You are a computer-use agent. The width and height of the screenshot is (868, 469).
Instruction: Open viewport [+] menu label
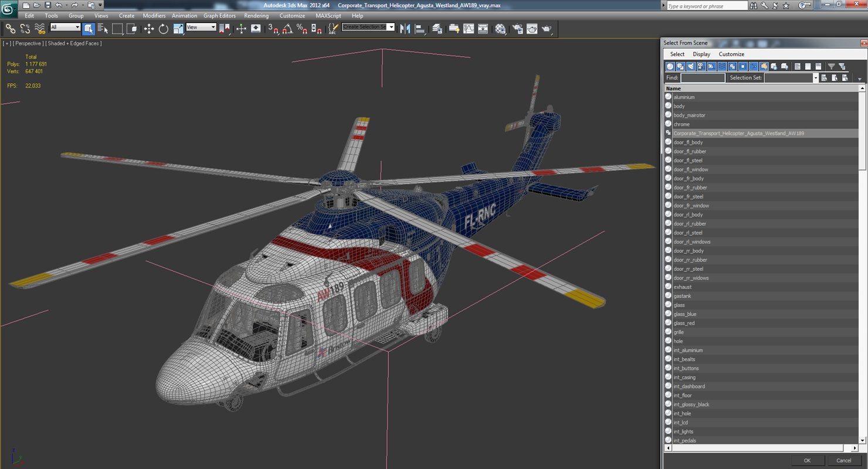pos(6,43)
